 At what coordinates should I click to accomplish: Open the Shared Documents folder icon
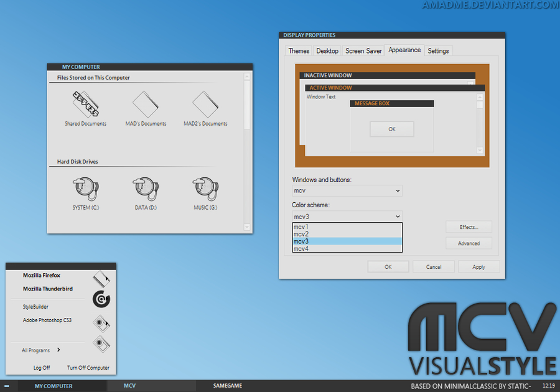click(x=86, y=104)
